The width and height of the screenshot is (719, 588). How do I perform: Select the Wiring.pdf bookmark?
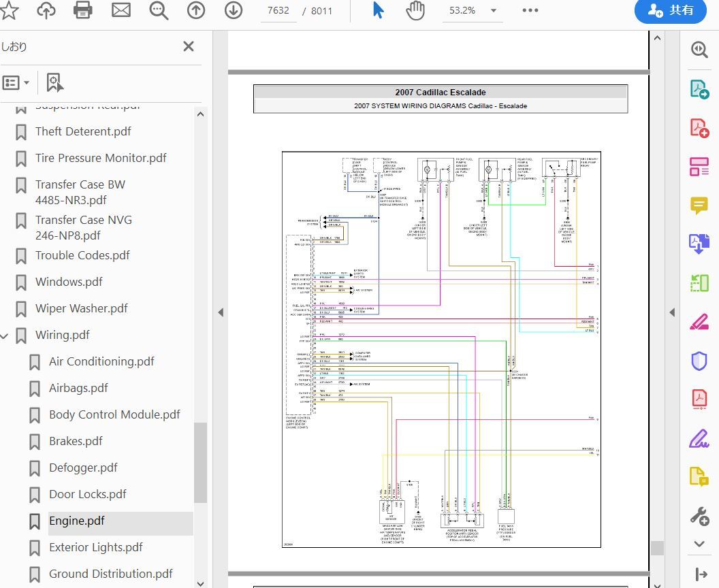63,335
